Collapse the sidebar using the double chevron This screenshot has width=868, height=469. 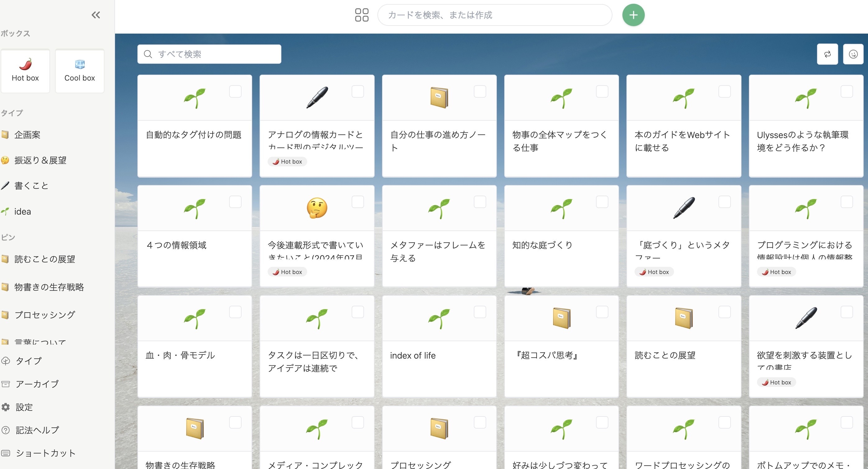(96, 15)
